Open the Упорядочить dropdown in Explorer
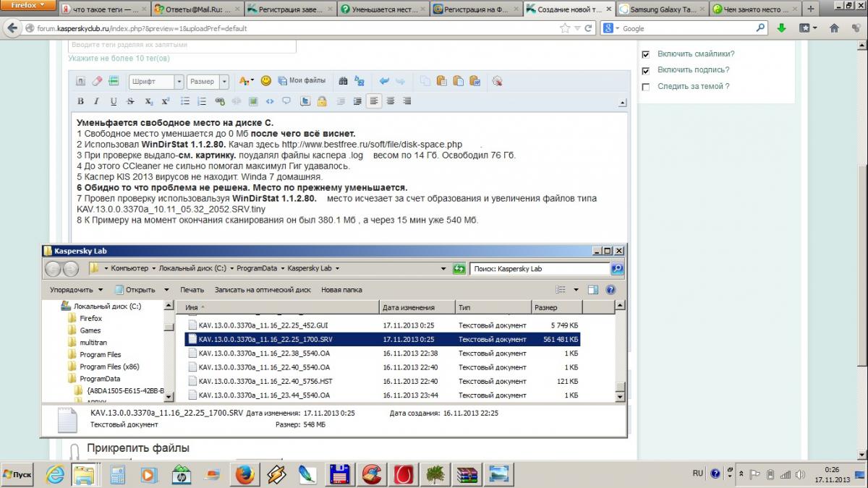The height and width of the screenshot is (488, 868). point(76,290)
